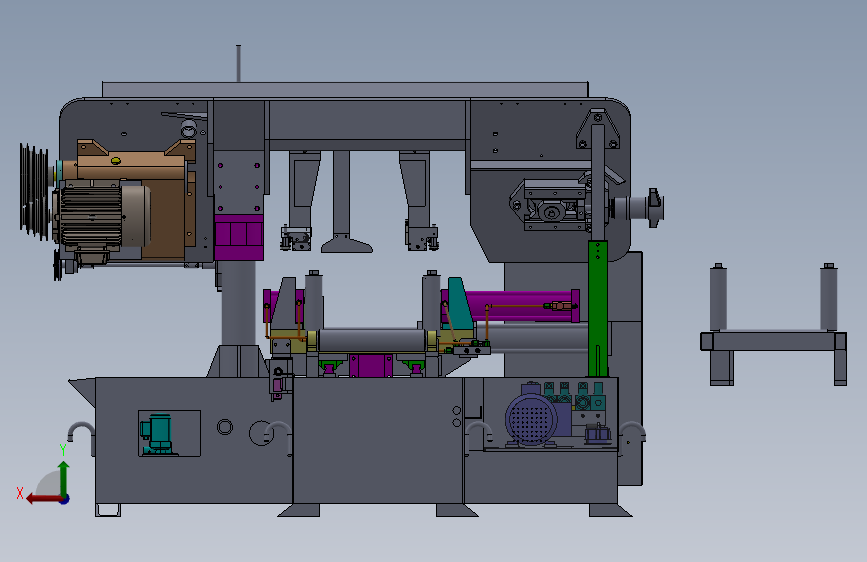
Task: Select the left blade guide arm
Action: [301, 200]
